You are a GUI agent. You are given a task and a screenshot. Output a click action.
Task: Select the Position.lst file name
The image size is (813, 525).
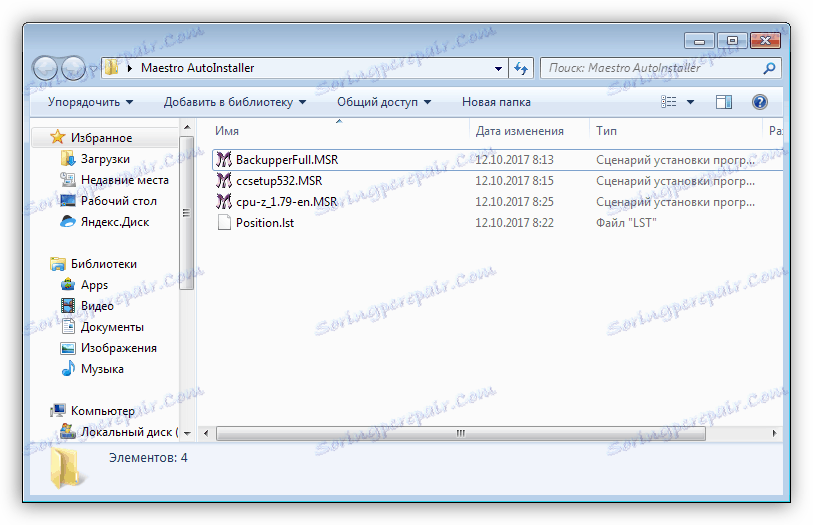265,223
